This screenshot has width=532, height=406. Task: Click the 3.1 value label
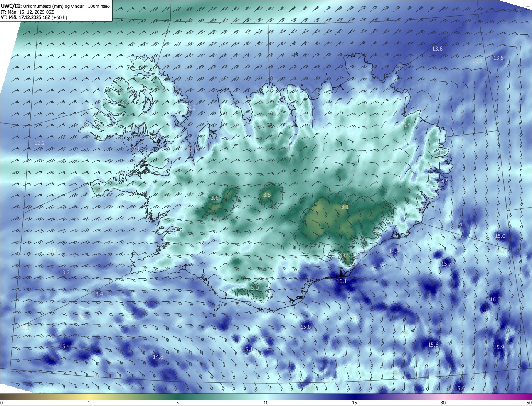pyautogui.click(x=345, y=207)
